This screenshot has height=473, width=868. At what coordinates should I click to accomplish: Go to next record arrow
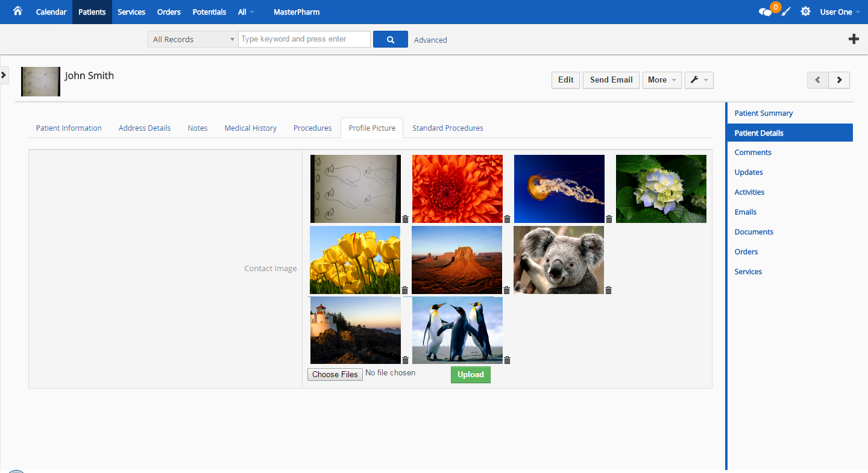839,80
